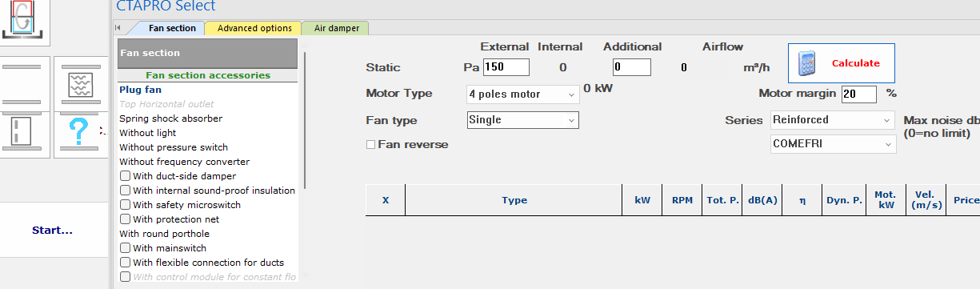980x289 pixels.
Task: Click the External static pressure field
Action: coord(506,67)
